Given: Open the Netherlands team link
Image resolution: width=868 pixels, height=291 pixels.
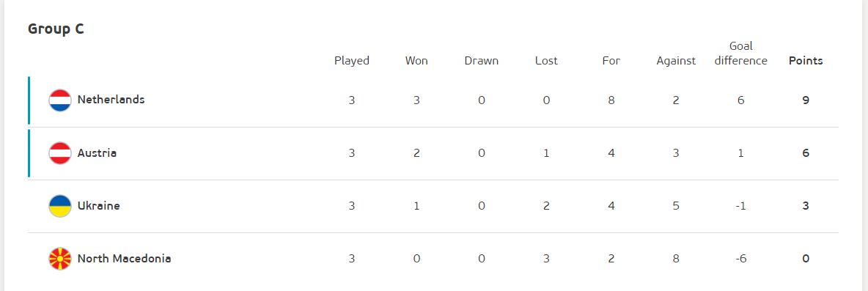Looking at the screenshot, I should 111,100.
